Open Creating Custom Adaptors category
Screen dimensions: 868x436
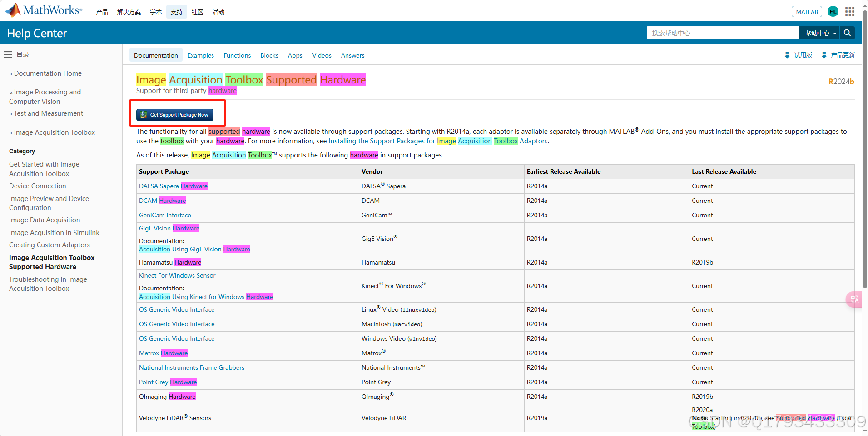pos(50,245)
